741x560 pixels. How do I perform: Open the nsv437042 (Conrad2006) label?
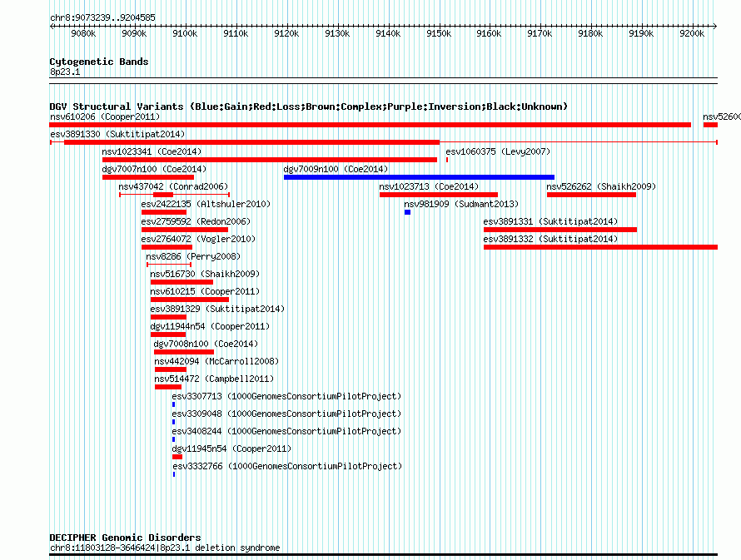tap(173, 186)
